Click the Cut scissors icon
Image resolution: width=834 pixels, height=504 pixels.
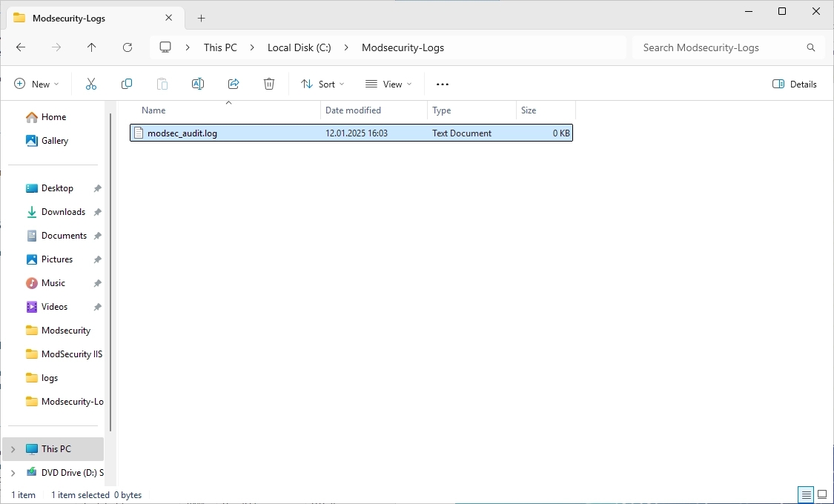(91, 84)
